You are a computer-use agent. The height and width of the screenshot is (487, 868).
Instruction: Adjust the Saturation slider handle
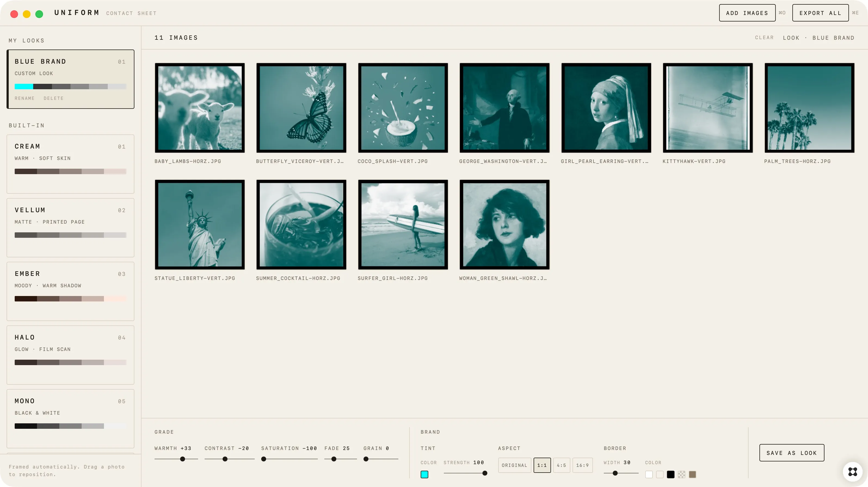264,459
